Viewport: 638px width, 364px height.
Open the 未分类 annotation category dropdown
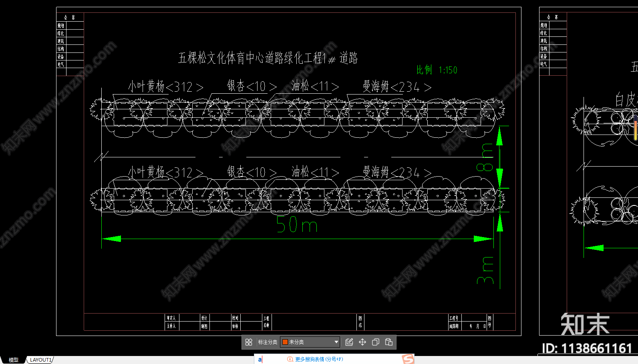point(336,342)
